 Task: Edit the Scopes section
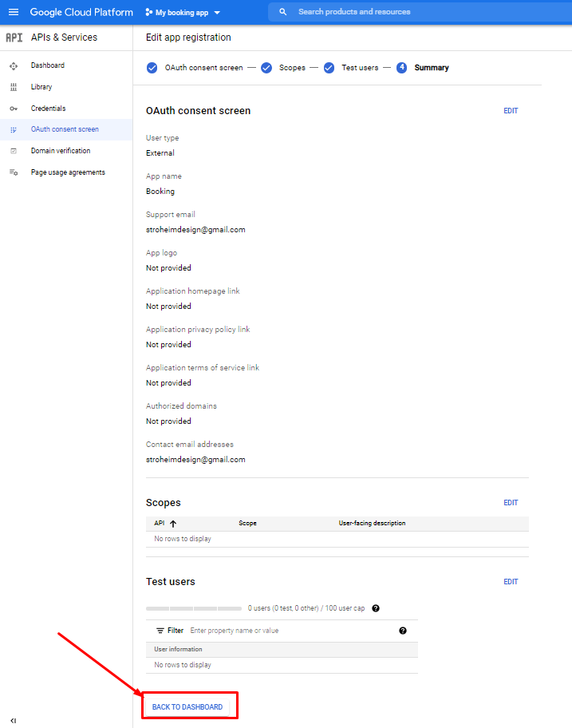coord(511,503)
